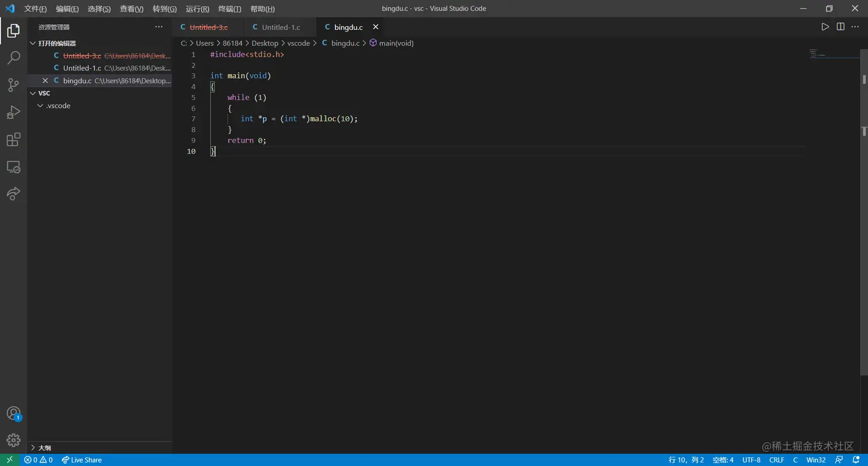This screenshot has width=868, height=466.
Task: Collapse the Open Editors section
Action: pos(33,43)
